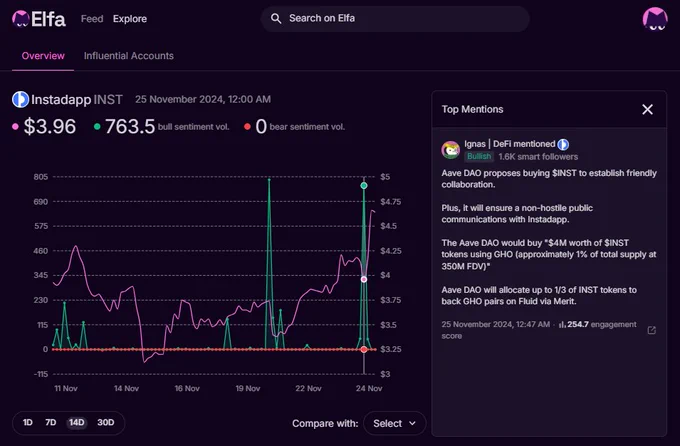Click the red bear marker at zero

tap(364, 349)
